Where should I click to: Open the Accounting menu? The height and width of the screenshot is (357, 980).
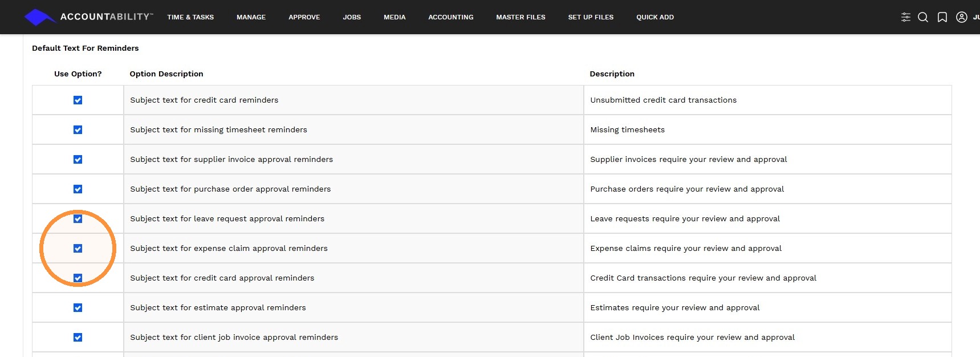click(451, 17)
